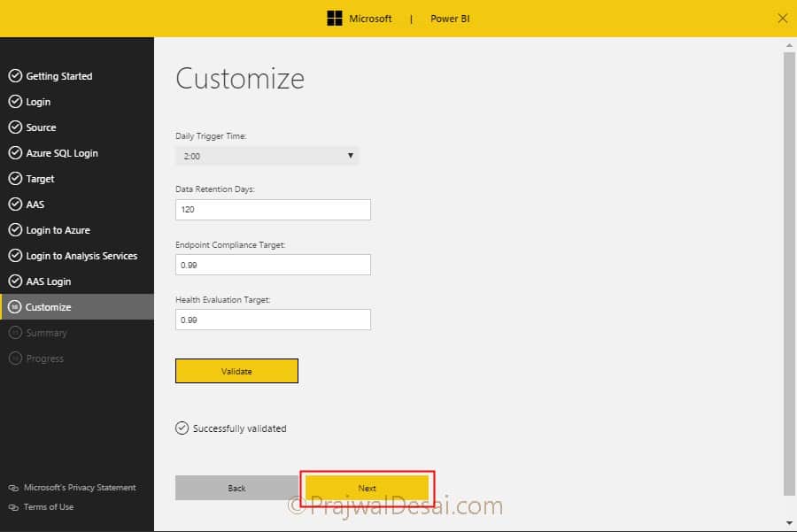Image resolution: width=797 pixels, height=532 pixels.
Task: Click the Progress step circle icon
Action: pos(15,359)
